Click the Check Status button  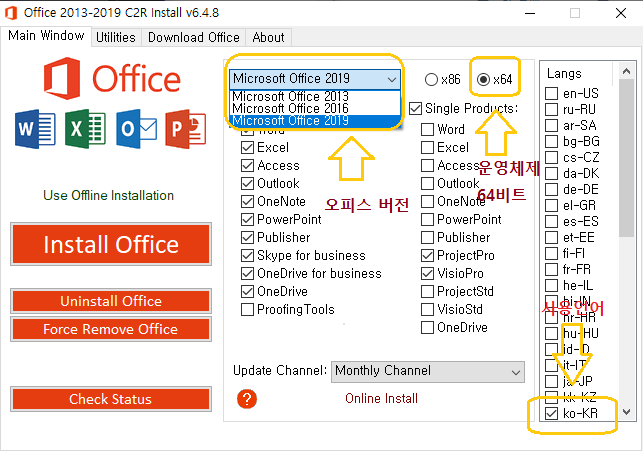[x=111, y=399]
